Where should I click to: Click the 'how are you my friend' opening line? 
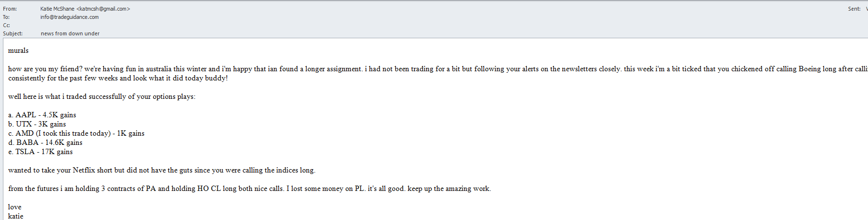(194, 69)
